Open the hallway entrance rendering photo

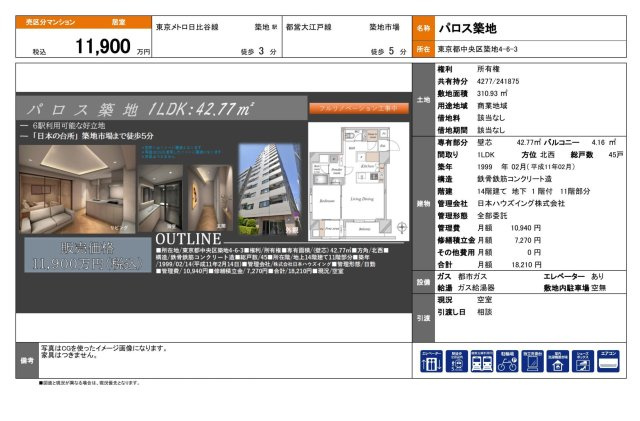pyautogui.click(x=210, y=198)
